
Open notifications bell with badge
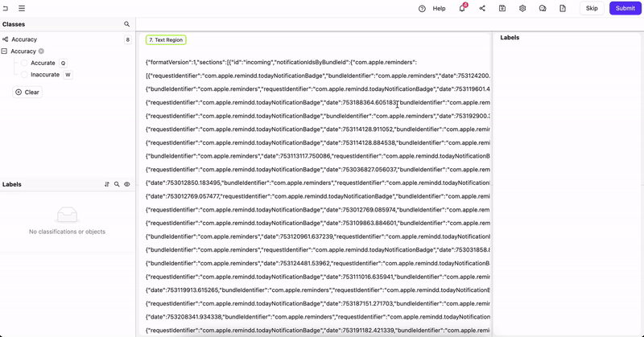pos(462,8)
